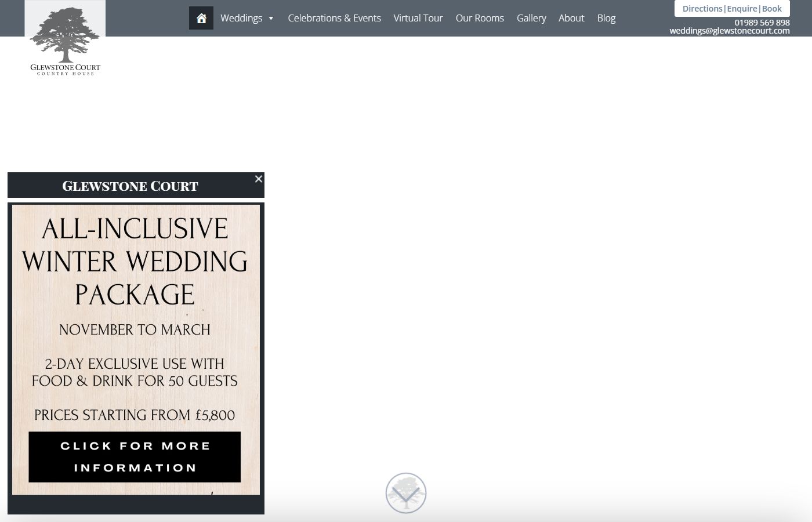Viewport: 812px width, 522px height.
Task: Expand the Weddings dropdown arrow
Action: [x=271, y=19]
